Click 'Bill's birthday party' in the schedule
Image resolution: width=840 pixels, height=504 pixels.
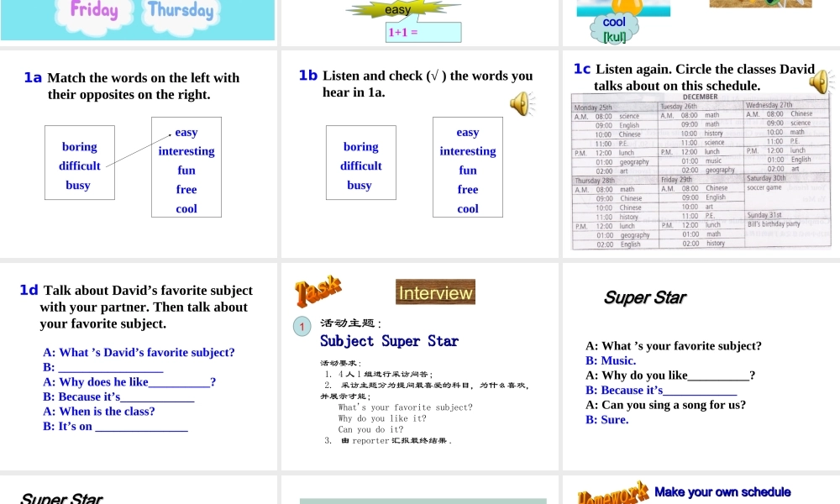(x=774, y=224)
